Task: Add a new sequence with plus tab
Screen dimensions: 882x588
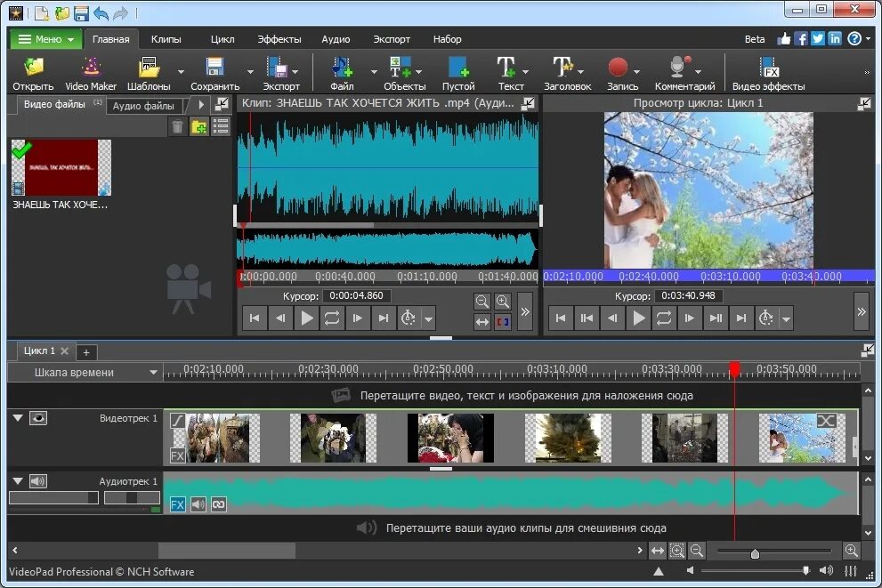Action: pos(86,352)
